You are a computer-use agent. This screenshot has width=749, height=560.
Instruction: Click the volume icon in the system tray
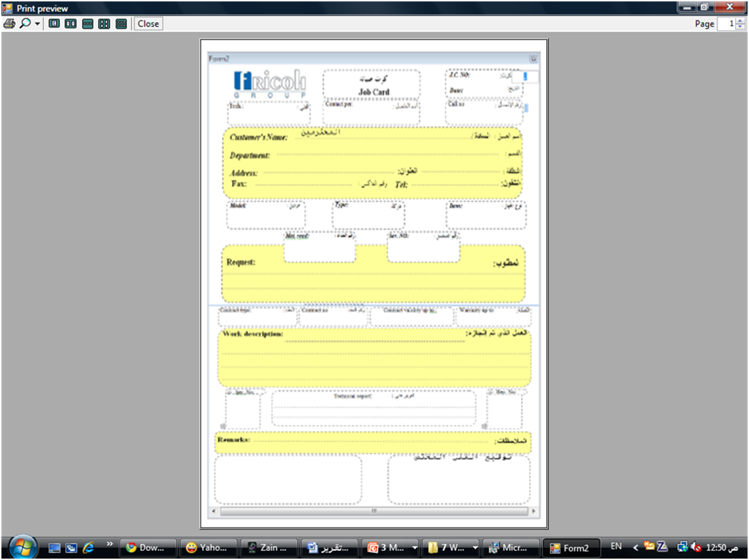point(696,547)
